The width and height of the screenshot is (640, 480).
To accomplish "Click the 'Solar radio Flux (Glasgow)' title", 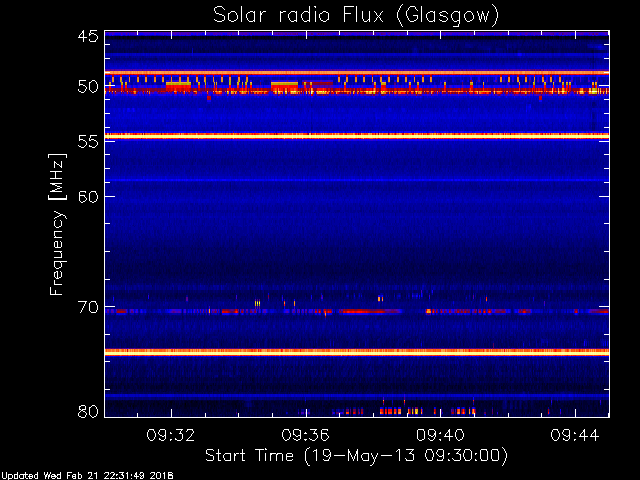I will [356, 16].
